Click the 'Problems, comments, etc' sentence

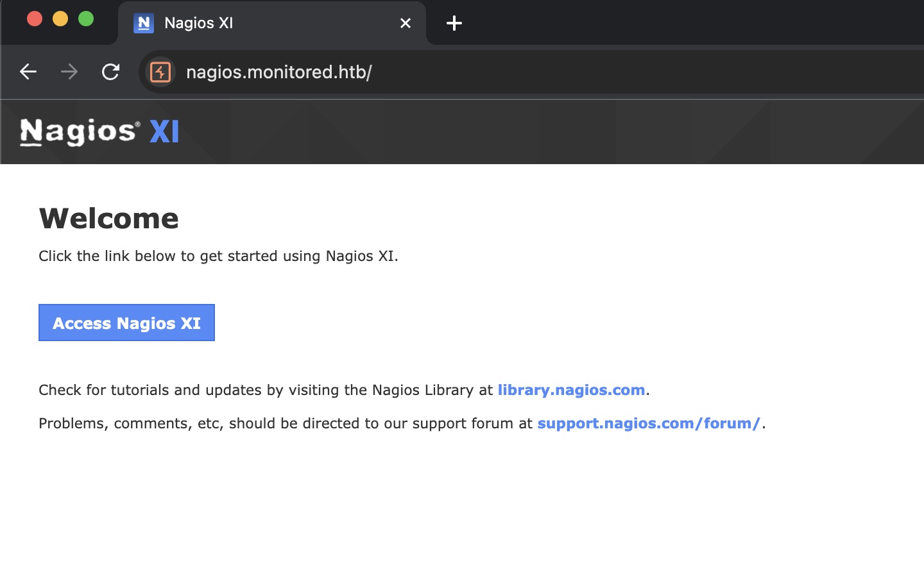[x=402, y=423]
